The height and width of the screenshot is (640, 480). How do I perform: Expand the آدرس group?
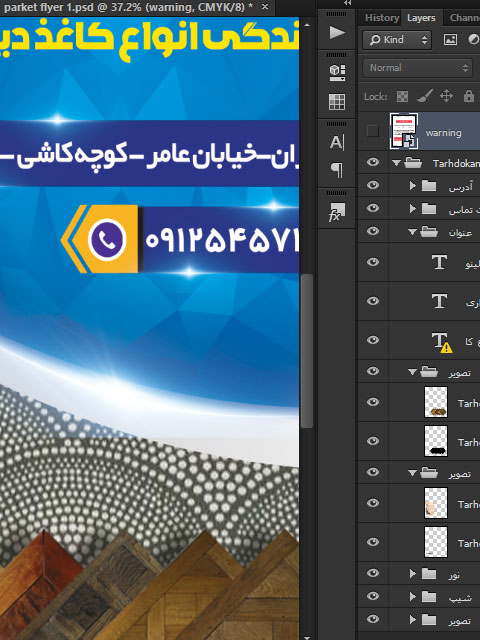pyautogui.click(x=412, y=186)
